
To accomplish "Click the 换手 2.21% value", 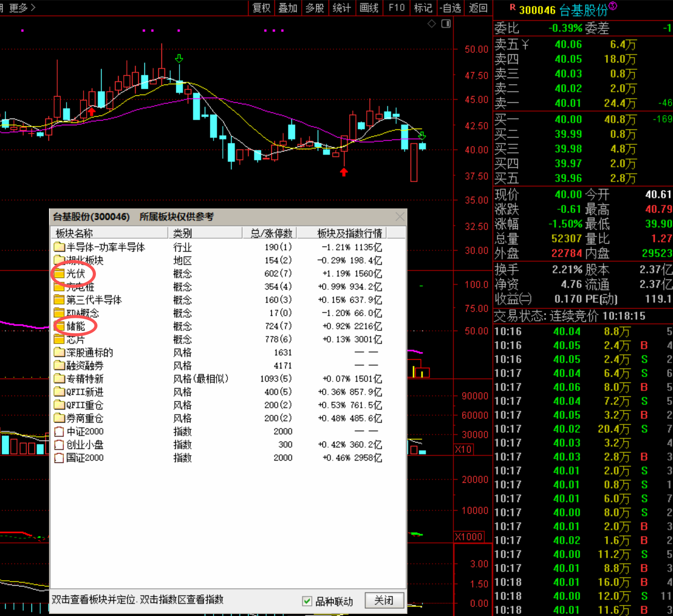I will click(x=567, y=269).
